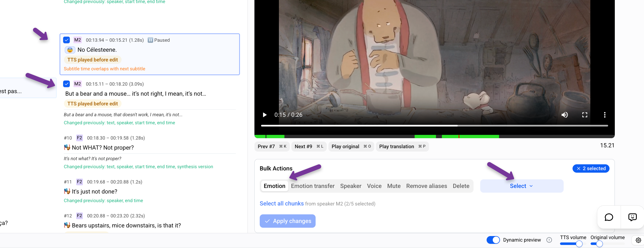Click original text 'It's not what? It's not proper?'
Viewport: 644px width, 248px height.
(x=93, y=158)
